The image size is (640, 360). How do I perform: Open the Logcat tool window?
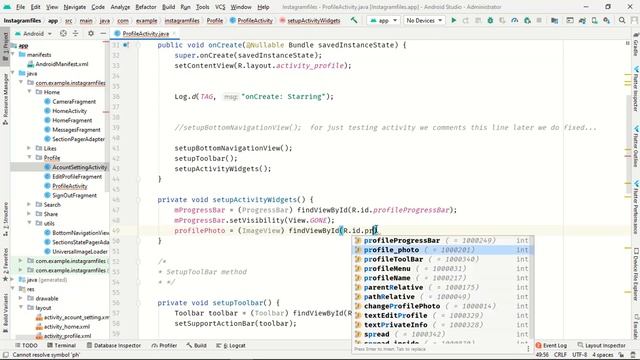(231, 345)
